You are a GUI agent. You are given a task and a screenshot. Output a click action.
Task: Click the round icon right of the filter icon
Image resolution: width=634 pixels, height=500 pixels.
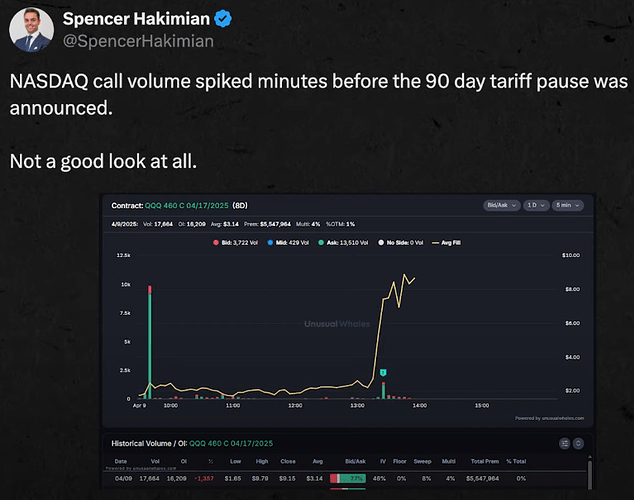[580, 443]
